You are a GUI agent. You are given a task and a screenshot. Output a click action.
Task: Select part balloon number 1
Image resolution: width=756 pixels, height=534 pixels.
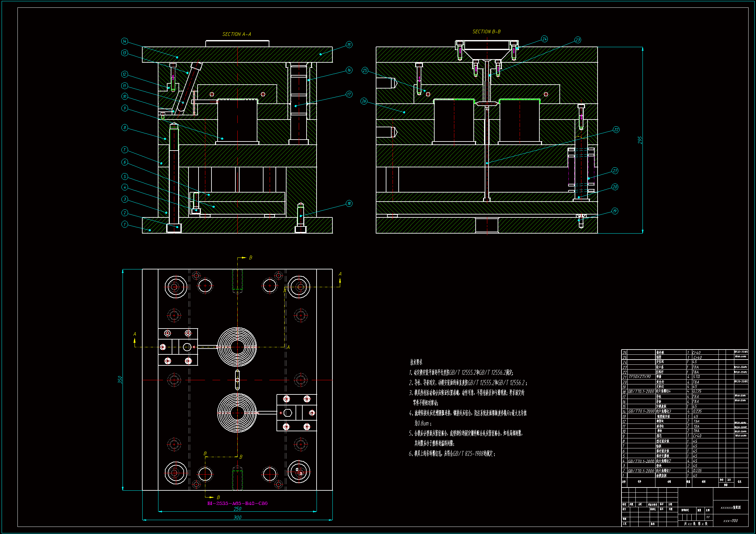(x=124, y=224)
